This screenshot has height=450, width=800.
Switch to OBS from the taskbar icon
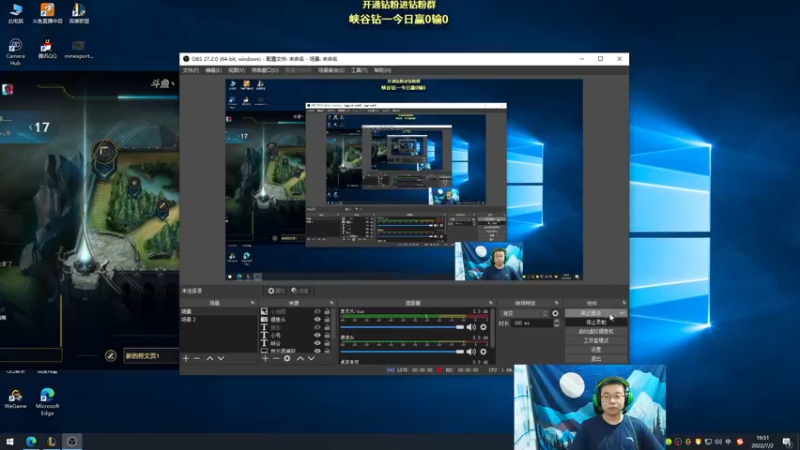coord(72,441)
